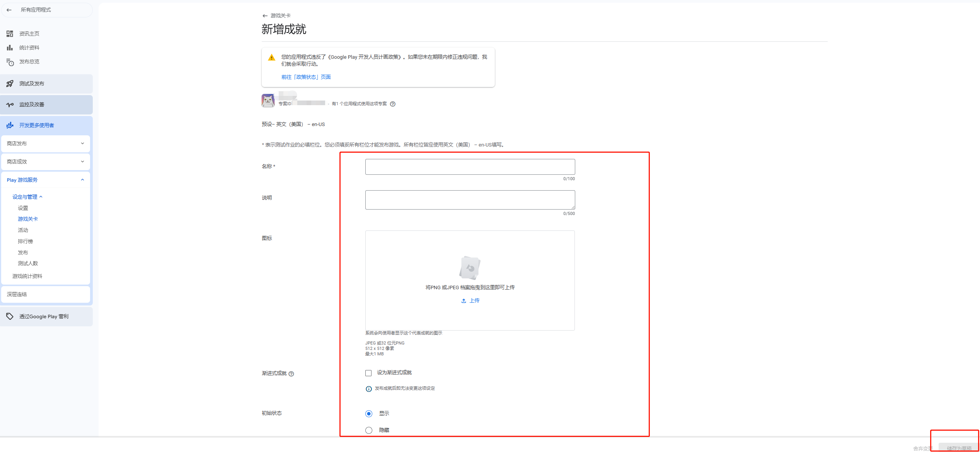Collapse the 设定与管理 submenu

tap(27, 197)
